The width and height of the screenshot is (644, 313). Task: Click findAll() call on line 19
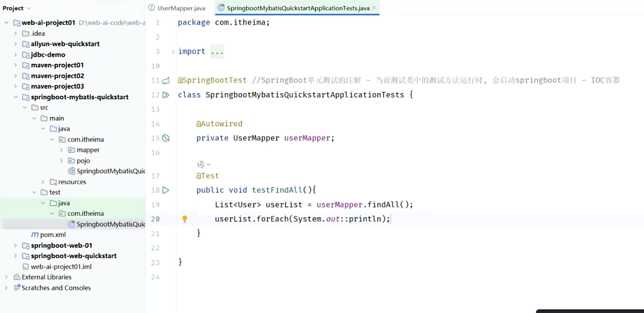point(389,205)
